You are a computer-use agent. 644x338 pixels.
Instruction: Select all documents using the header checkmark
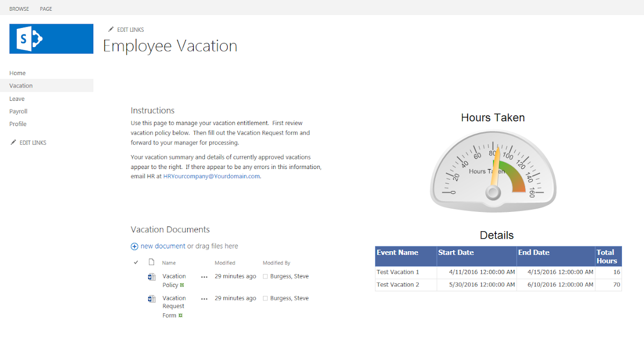click(x=135, y=262)
